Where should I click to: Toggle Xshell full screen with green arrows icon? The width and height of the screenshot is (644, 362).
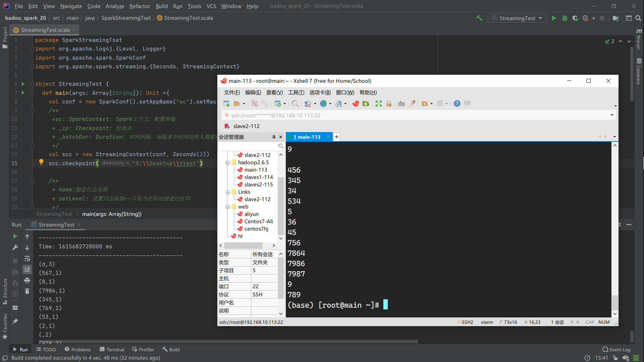point(379,104)
